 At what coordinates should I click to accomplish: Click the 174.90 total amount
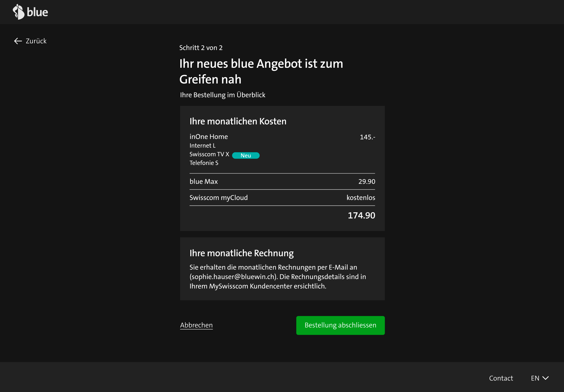tap(361, 215)
